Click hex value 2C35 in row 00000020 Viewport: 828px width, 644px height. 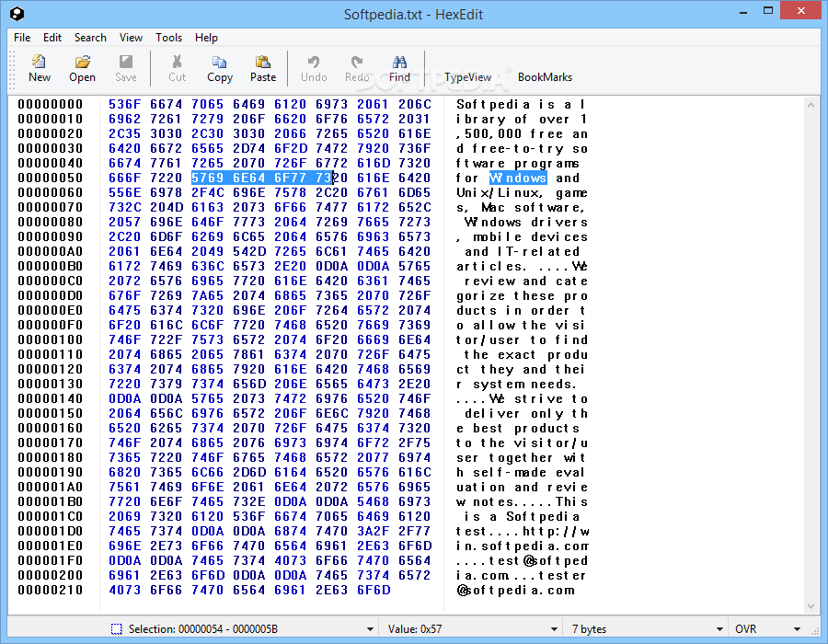[x=124, y=134]
